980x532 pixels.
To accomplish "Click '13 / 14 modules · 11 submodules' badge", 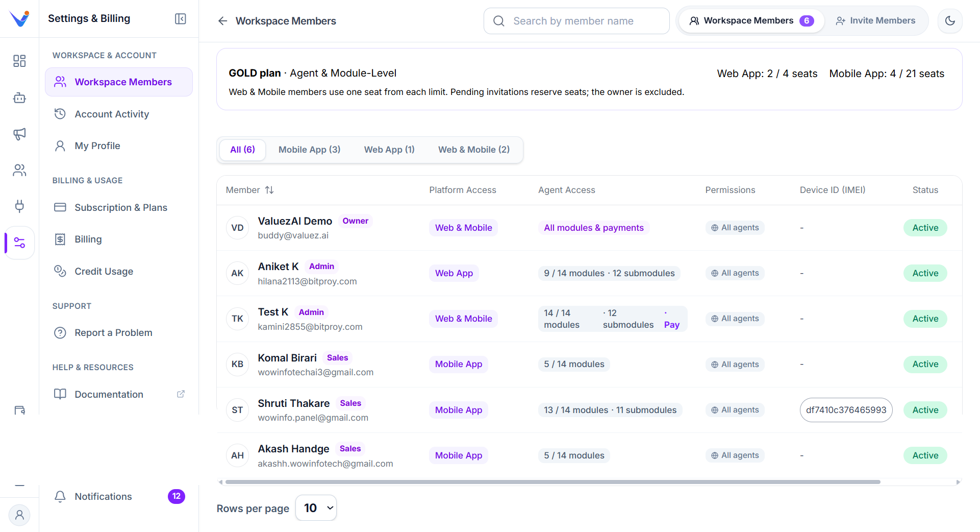I will pyautogui.click(x=610, y=410).
